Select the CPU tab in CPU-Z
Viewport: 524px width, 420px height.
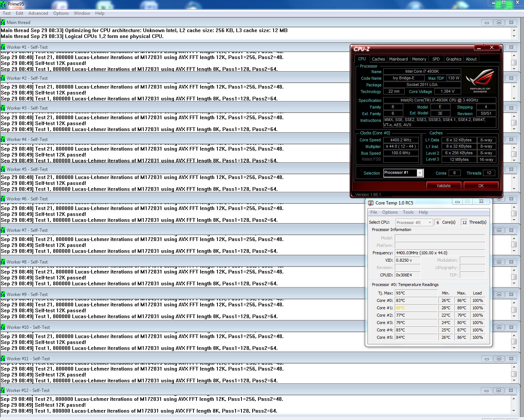pyautogui.click(x=362, y=59)
